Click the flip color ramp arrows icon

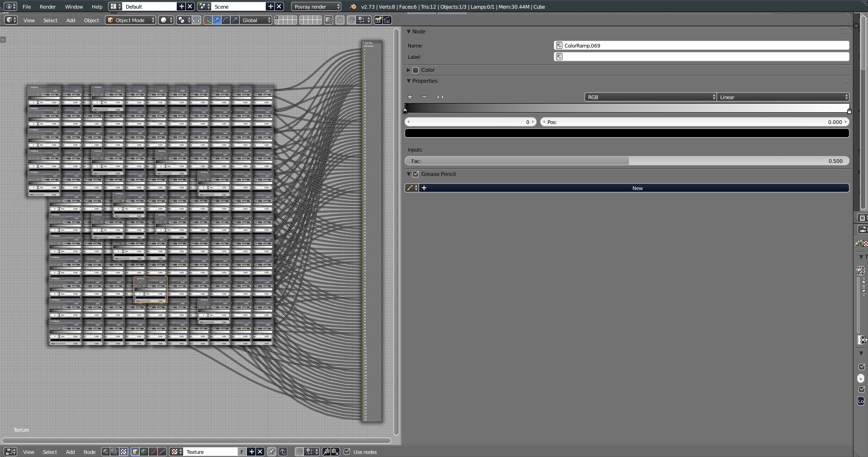440,97
